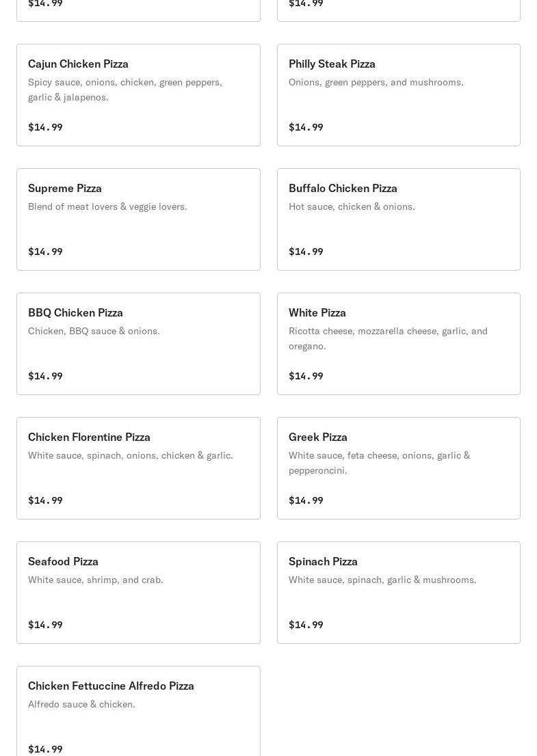The height and width of the screenshot is (756, 537).
Task: Click the Seafood Pizza shrimp and crab description
Action: click(96, 580)
